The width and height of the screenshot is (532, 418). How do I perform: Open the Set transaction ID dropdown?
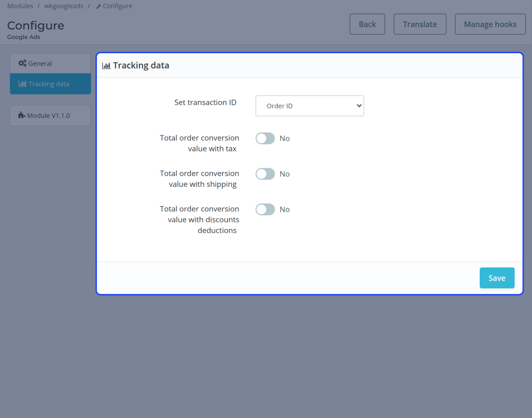point(309,106)
